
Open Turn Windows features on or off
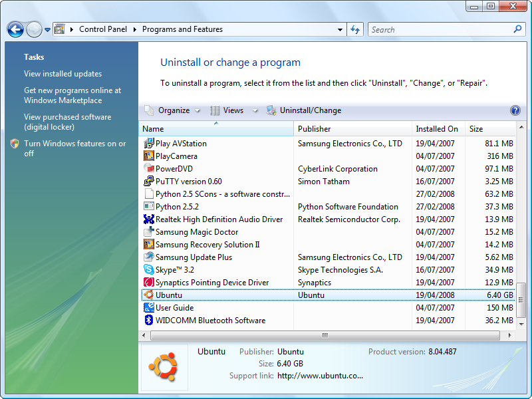[x=74, y=148]
